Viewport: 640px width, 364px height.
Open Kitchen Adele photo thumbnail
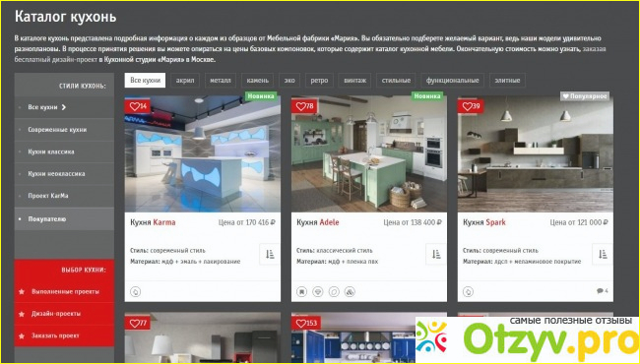pyautogui.click(x=369, y=153)
